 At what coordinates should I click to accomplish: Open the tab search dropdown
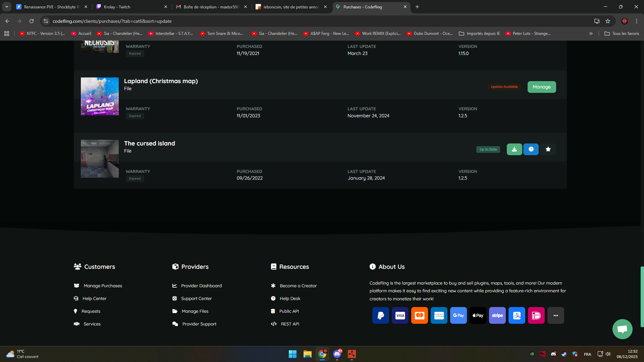tap(6, 7)
